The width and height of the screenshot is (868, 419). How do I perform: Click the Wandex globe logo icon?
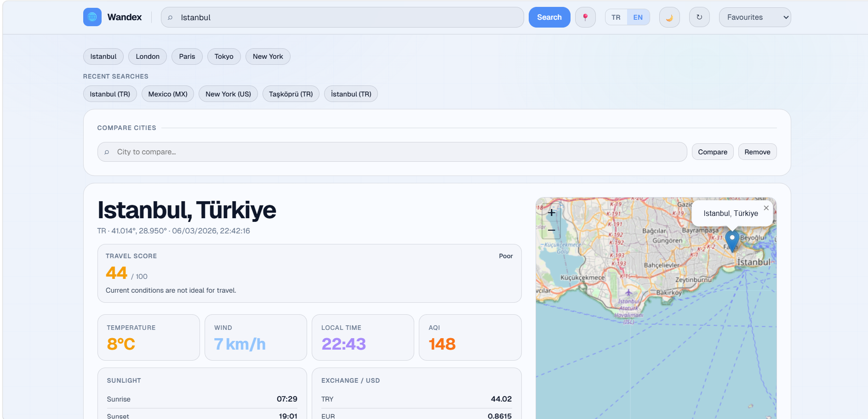point(92,17)
